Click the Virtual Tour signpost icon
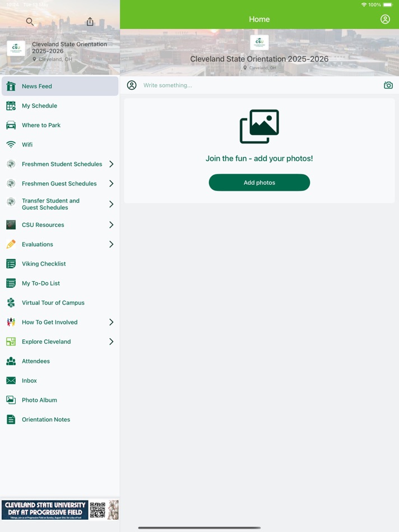The width and height of the screenshot is (399, 532). [11, 302]
